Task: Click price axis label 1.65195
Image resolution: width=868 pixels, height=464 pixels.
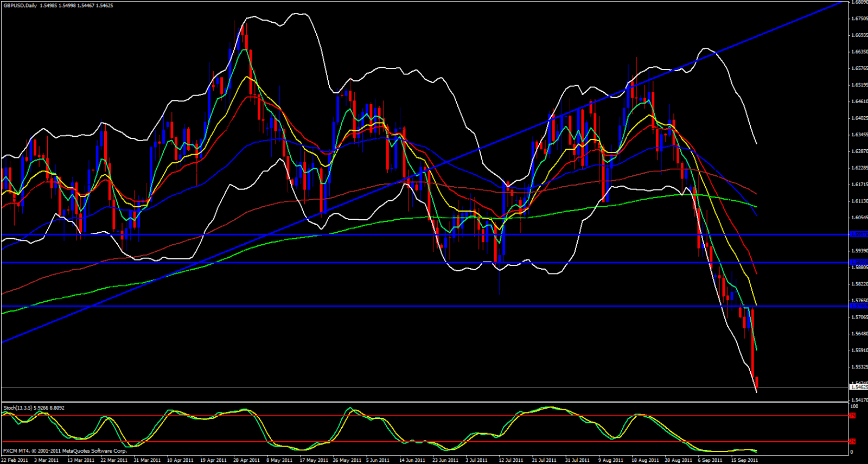Action: 860,85
